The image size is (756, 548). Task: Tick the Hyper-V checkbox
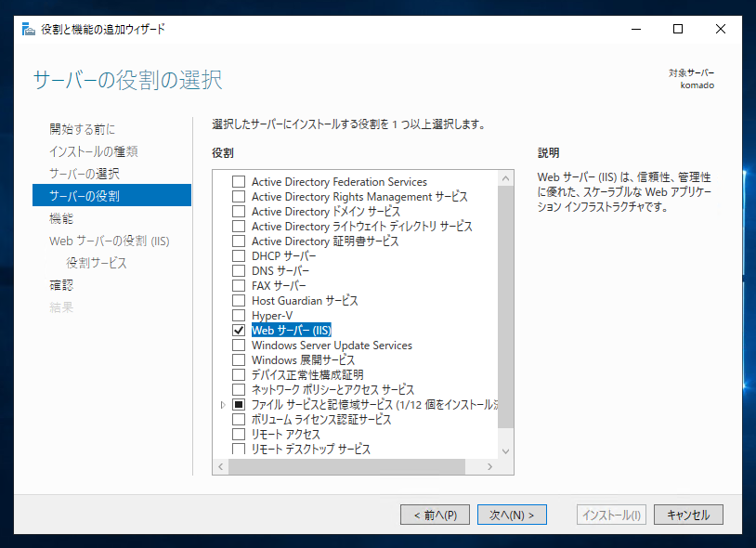coord(239,316)
